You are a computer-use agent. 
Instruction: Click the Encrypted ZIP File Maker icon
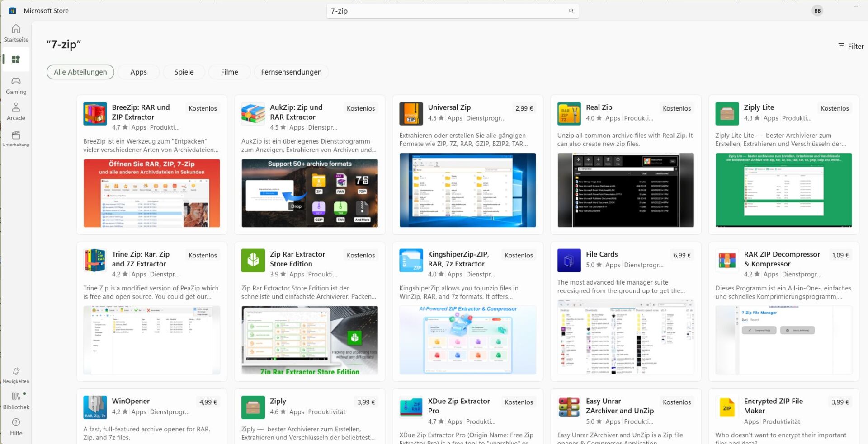(x=727, y=407)
